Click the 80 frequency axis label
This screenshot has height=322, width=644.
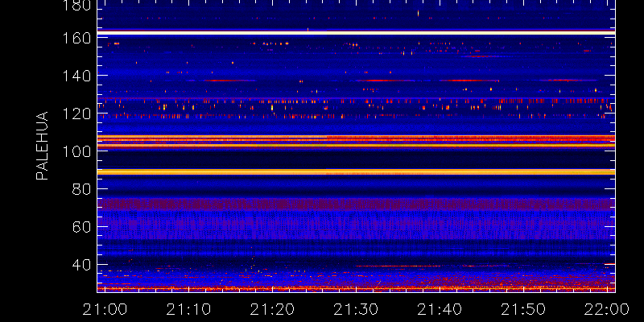[x=82, y=189]
